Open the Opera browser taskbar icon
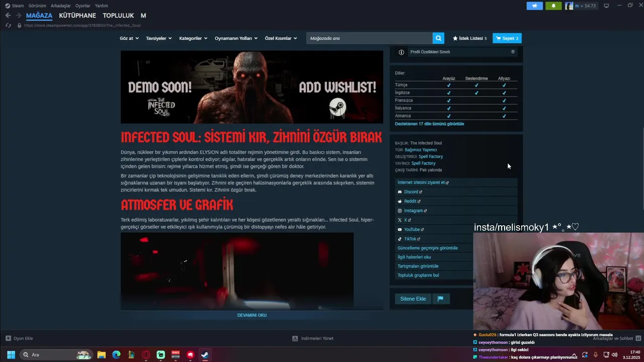This screenshot has width=644, height=362. pyautogui.click(x=146, y=355)
